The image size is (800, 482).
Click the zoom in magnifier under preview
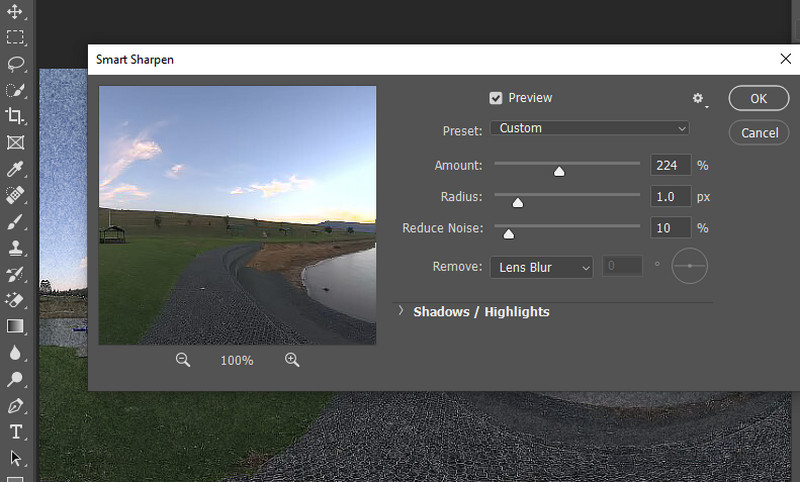[x=292, y=360]
